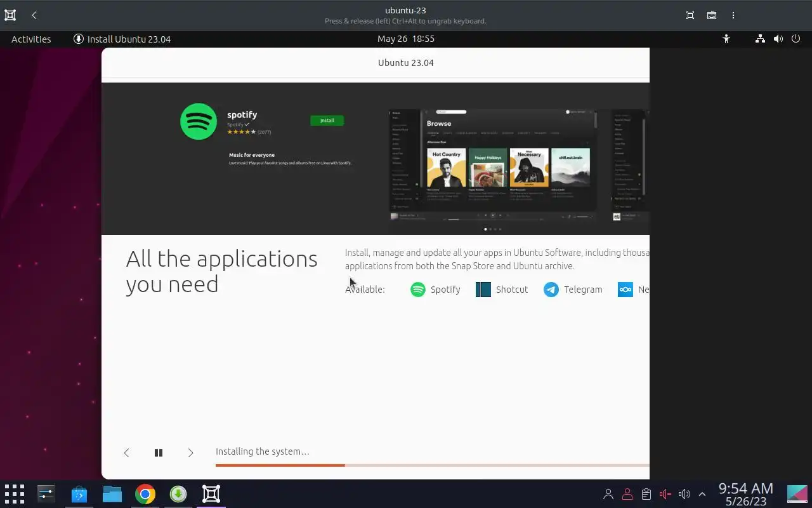Screen dimensions: 812x508
Task: Launch Google Chrome from the taskbar
Action: pos(145,493)
